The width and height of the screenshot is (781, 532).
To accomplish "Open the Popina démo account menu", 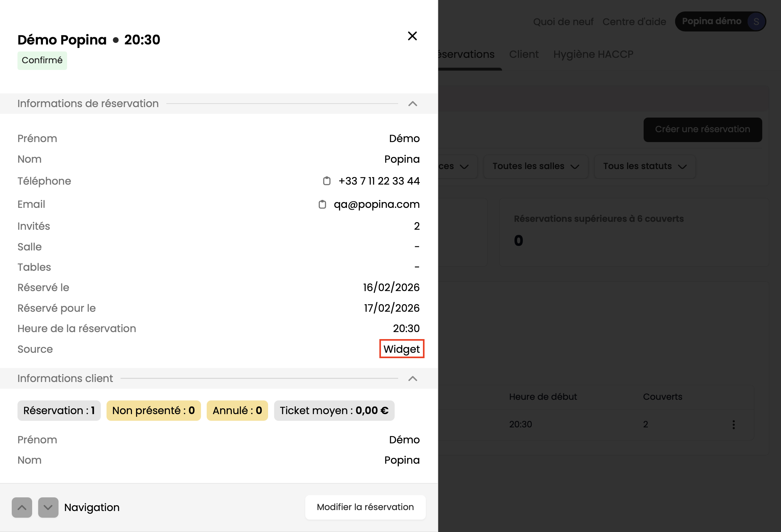I will click(721, 22).
